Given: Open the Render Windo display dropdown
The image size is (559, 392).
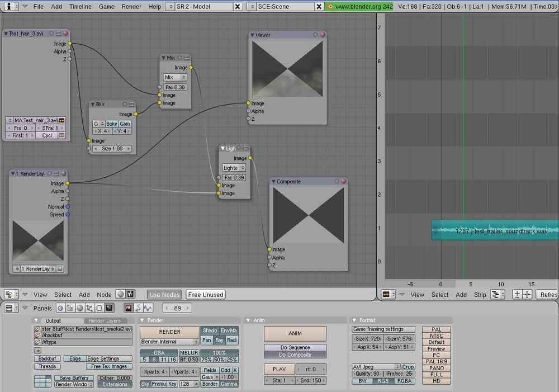Looking at the screenshot, I should pyautogui.click(x=74, y=385).
